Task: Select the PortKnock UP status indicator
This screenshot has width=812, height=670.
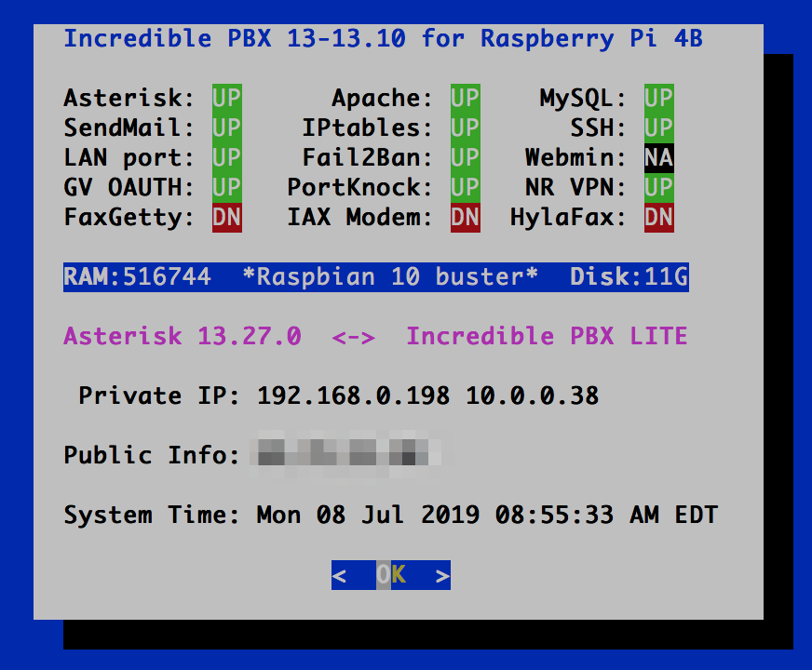Action: pos(465,187)
